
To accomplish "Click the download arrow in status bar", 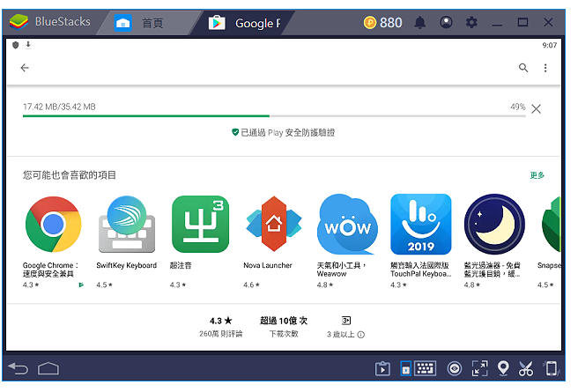I will point(28,45).
